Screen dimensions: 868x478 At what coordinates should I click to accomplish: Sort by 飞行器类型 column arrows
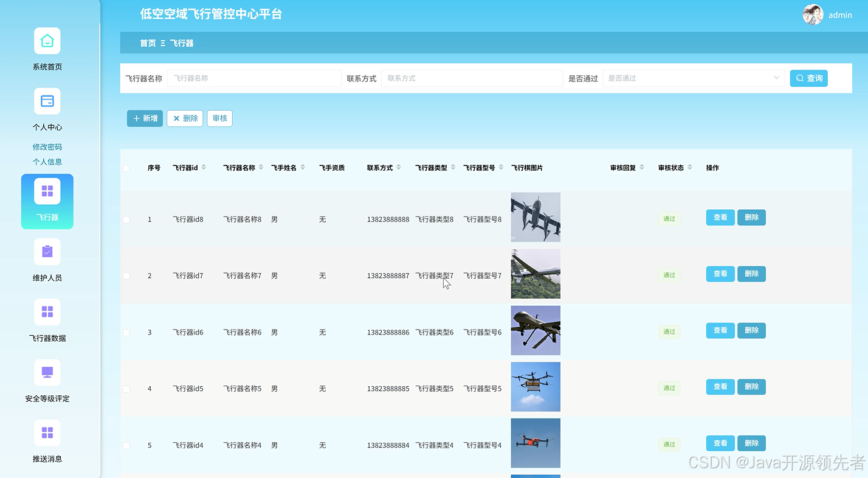pos(453,167)
